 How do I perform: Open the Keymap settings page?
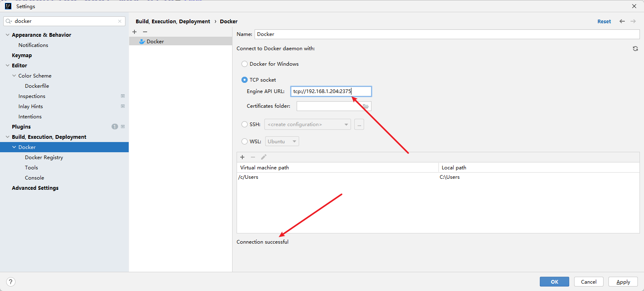point(22,56)
